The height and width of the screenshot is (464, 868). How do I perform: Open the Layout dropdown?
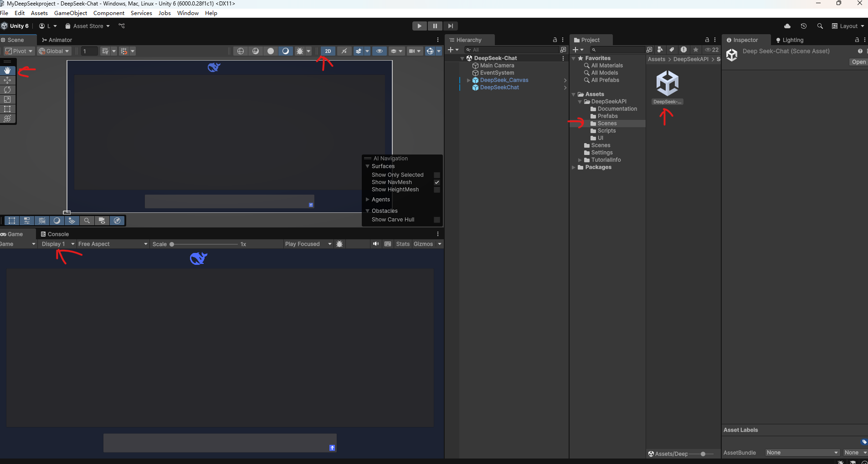pos(848,26)
